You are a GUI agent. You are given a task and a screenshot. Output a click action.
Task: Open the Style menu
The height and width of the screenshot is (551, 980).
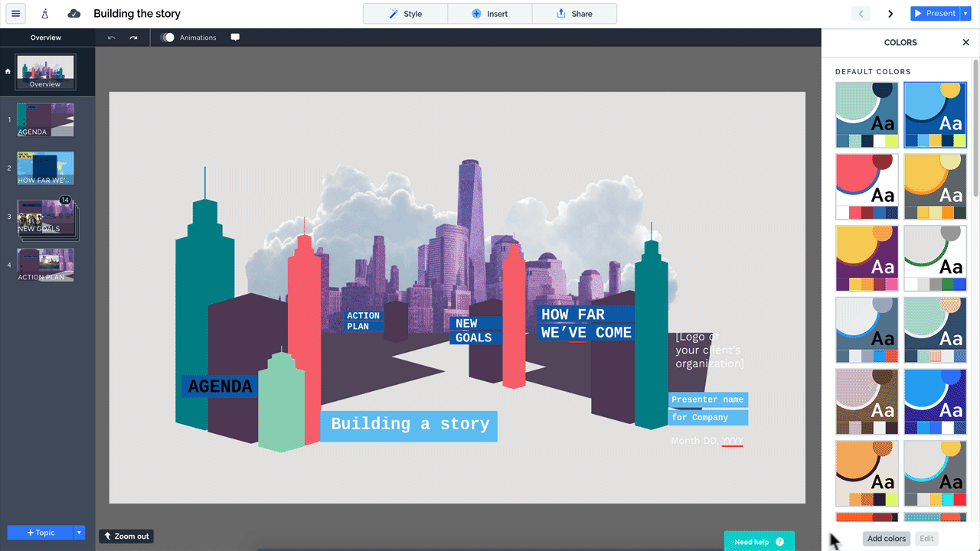(x=405, y=14)
